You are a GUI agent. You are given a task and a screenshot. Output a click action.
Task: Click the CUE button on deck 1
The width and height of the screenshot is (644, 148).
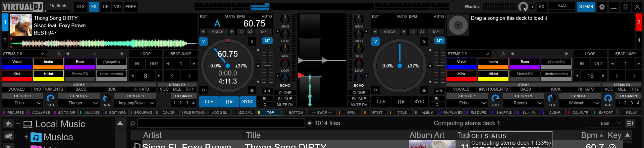[209, 102]
